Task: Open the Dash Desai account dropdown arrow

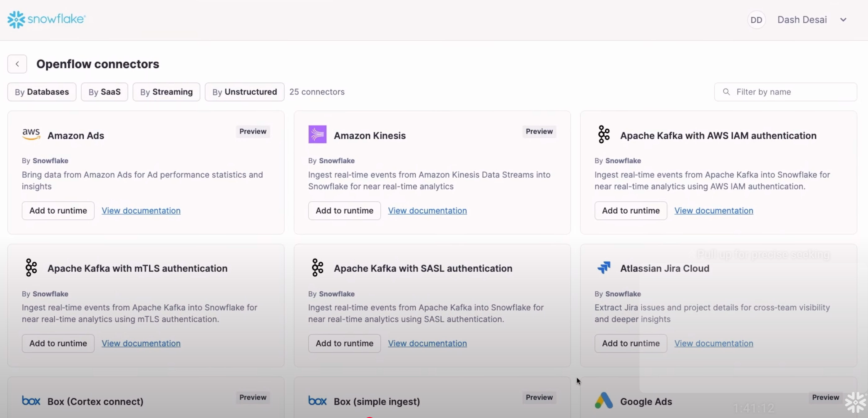Action: pyautogui.click(x=843, y=20)
